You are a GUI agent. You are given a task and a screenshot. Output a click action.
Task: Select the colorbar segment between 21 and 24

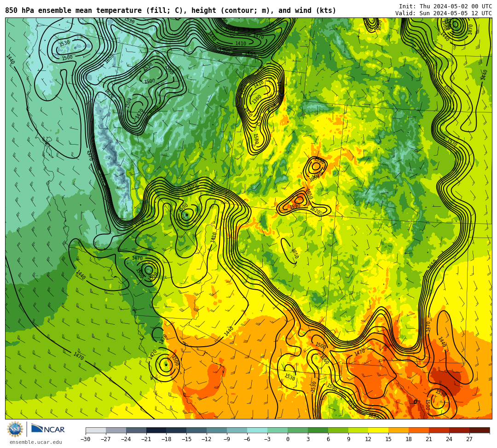pos(439,430)
